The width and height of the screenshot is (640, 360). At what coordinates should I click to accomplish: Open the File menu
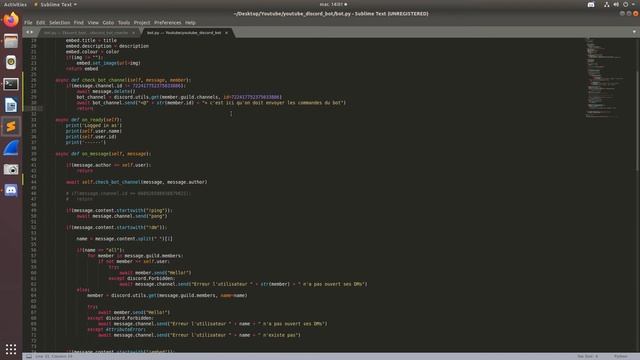coord(28,22)
